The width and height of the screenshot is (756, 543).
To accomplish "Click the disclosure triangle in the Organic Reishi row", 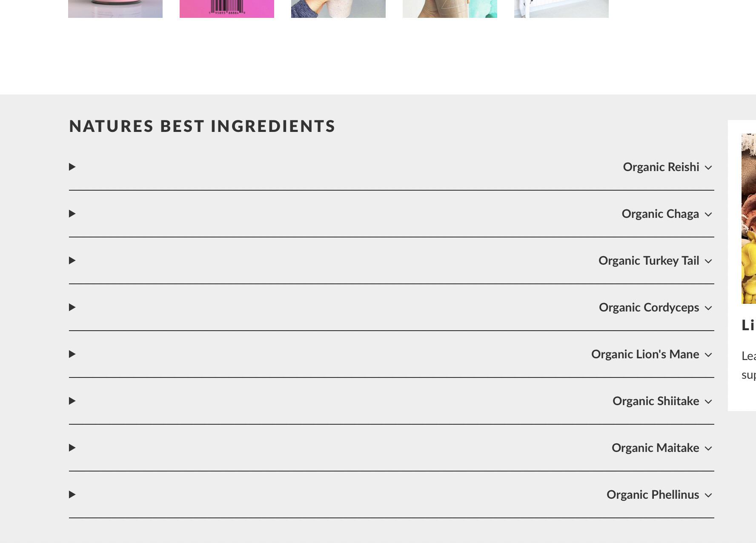I will (72, 167).
